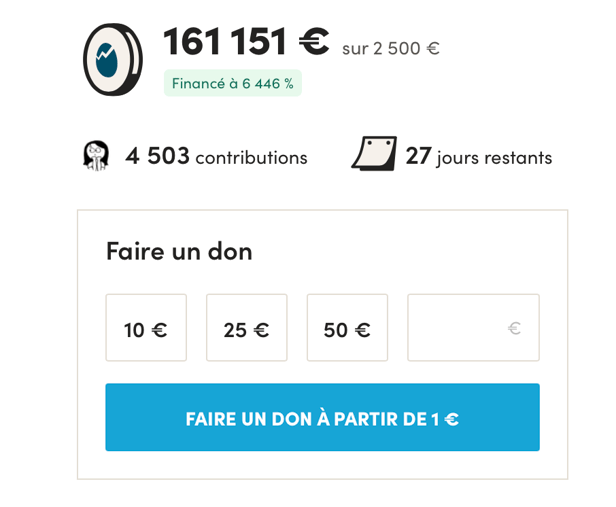Viewport: 616px width, 507px height.
Task: Click the large € sign after 161 151
Action: tap(314, 42)
